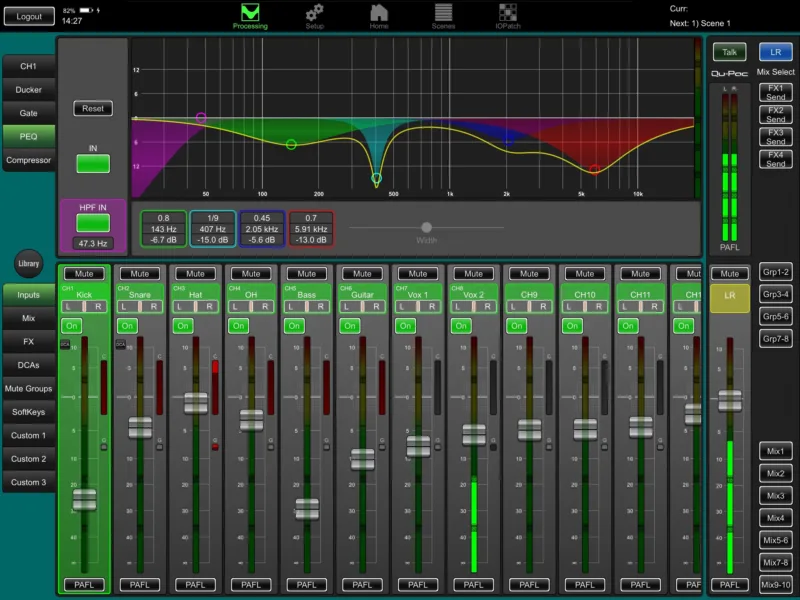Reset the PEQ settings
This screenshot has height=600, width=800.
coord(93,109)
